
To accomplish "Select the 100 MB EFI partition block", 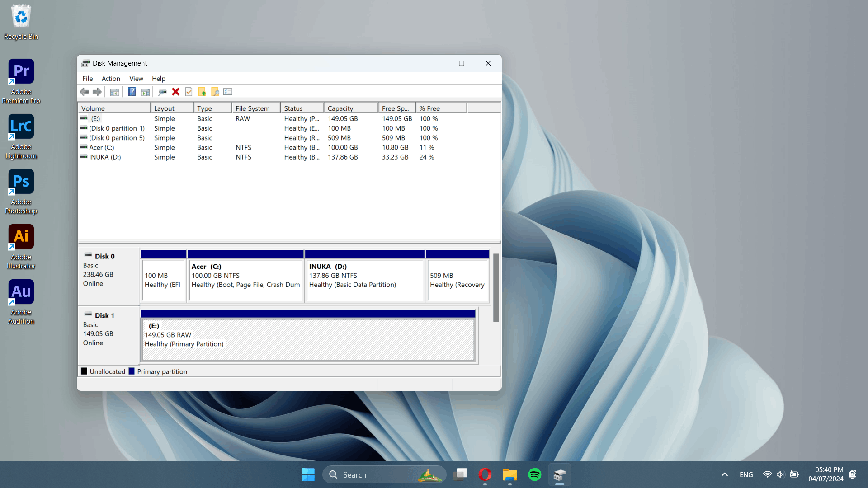I will click(163, 276).
